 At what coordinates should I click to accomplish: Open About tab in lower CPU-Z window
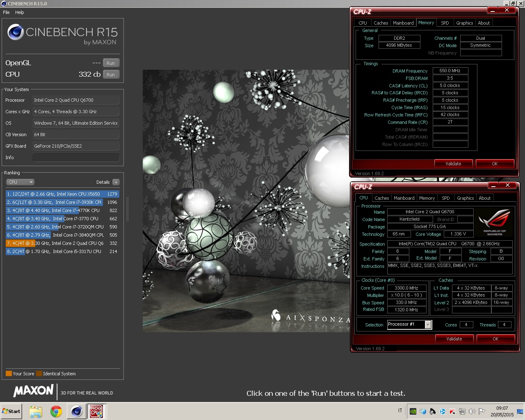pos(485,198)
